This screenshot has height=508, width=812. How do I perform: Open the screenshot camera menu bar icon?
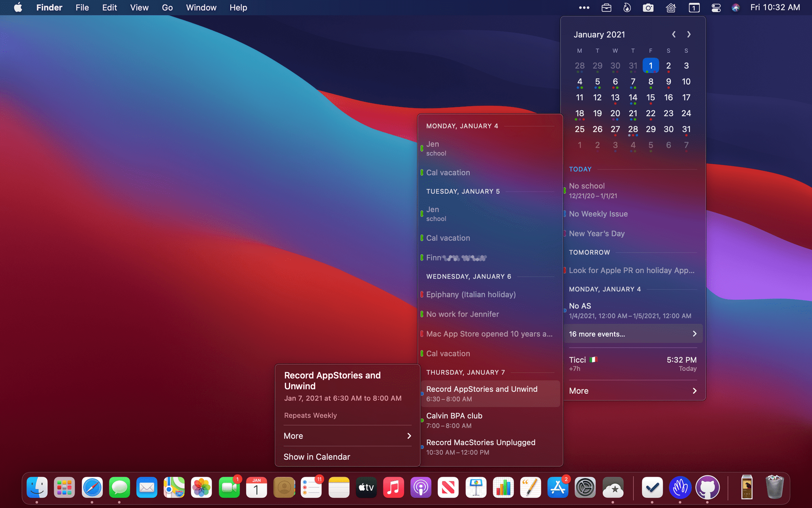pos(648,8)
